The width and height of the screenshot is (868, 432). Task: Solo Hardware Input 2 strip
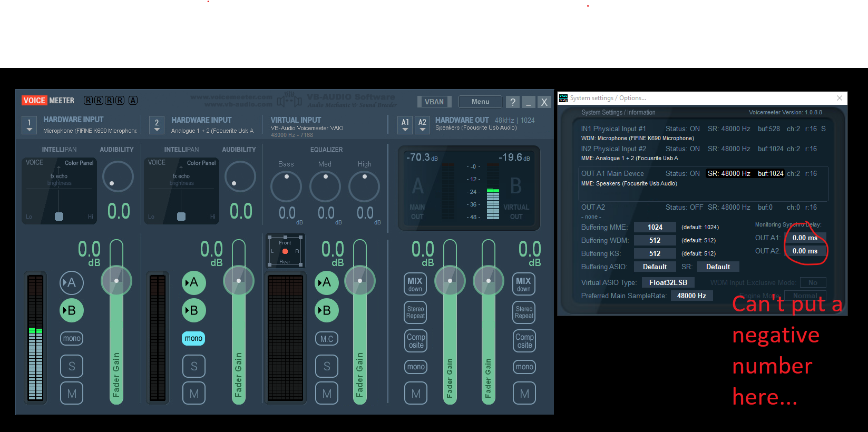tap(194, 366)
